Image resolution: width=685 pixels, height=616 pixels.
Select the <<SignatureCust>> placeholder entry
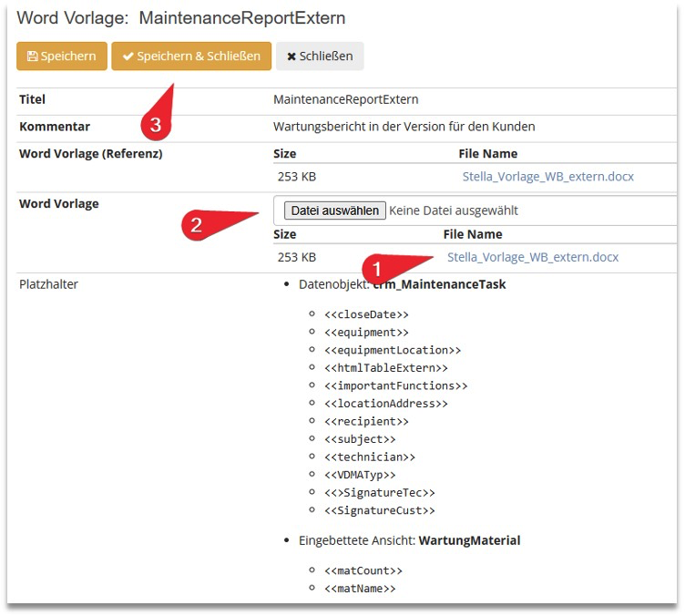pyautogui.click(x=379, y=510)
